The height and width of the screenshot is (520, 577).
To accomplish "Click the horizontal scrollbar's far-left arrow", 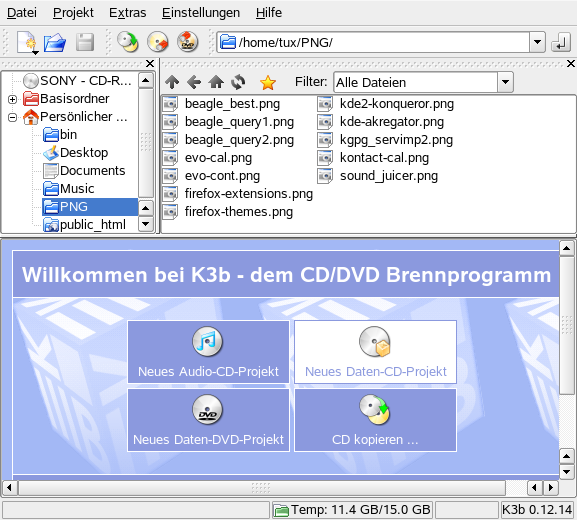I will pyautogui.click(x=10, y=488).
